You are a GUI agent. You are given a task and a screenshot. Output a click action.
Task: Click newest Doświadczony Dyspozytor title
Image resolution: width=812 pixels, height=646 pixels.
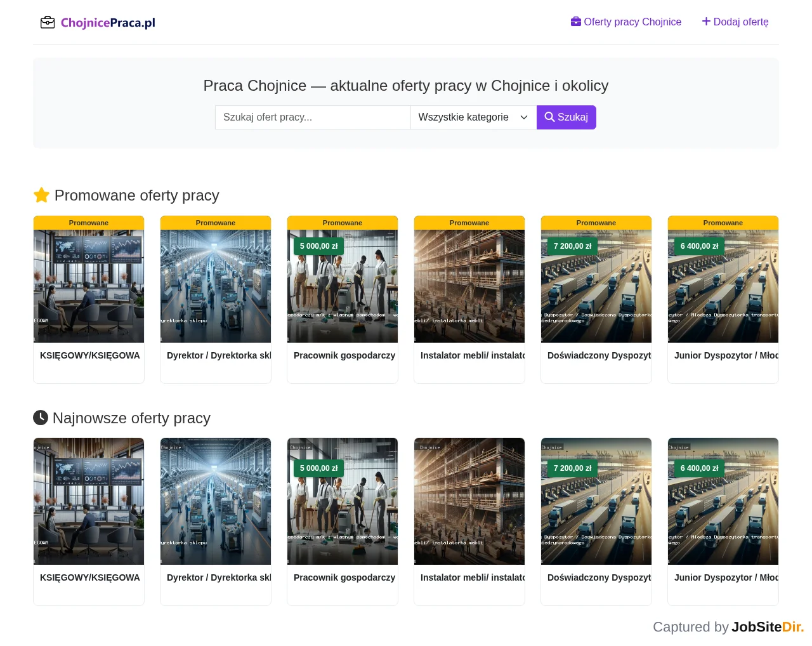tap(599, 577)
